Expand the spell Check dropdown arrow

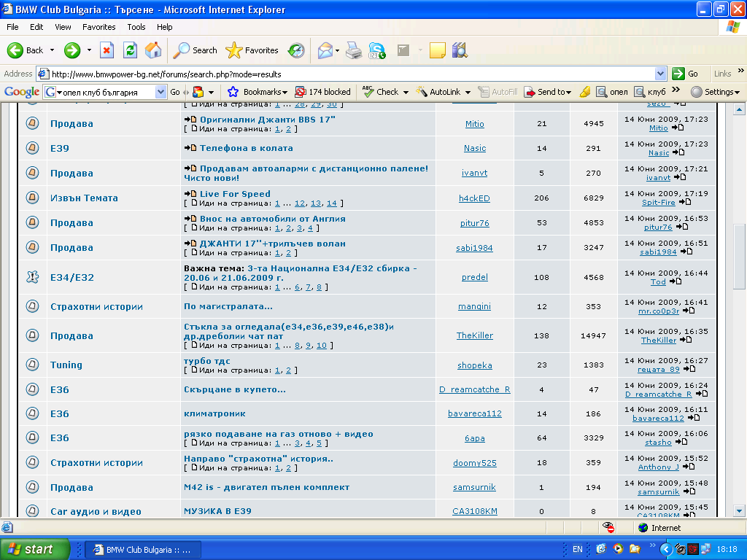pyautogui.click(x=406, y=93)
